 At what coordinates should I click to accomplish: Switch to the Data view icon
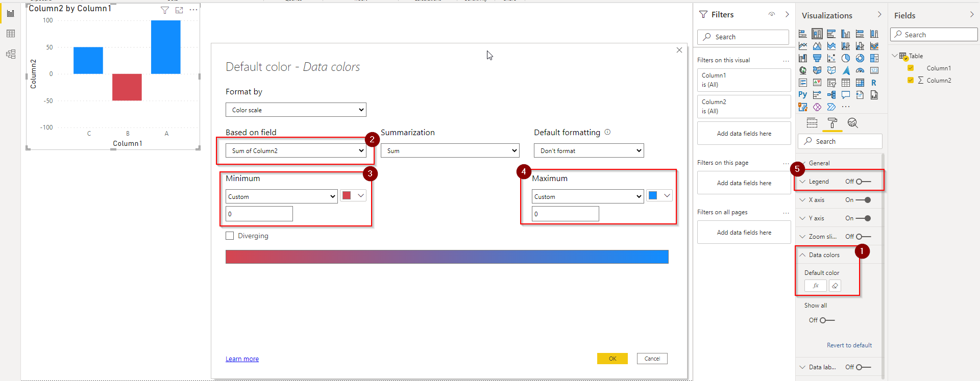[x=11, y=34]
